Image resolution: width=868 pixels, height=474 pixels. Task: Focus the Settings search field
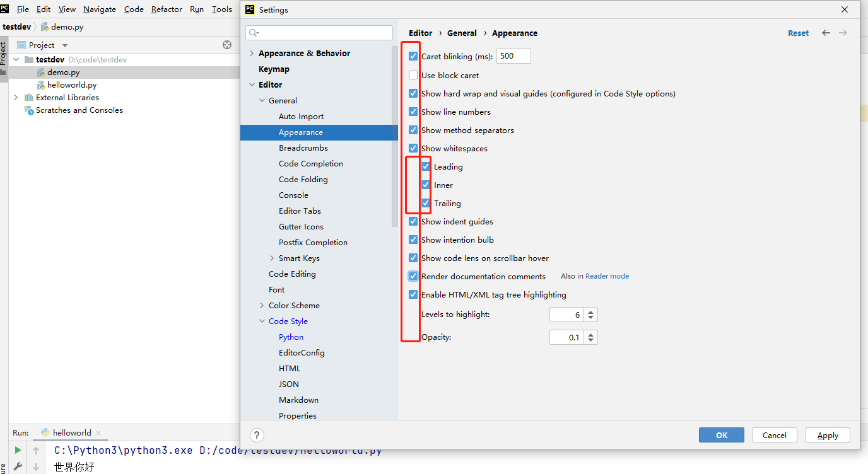319,33
